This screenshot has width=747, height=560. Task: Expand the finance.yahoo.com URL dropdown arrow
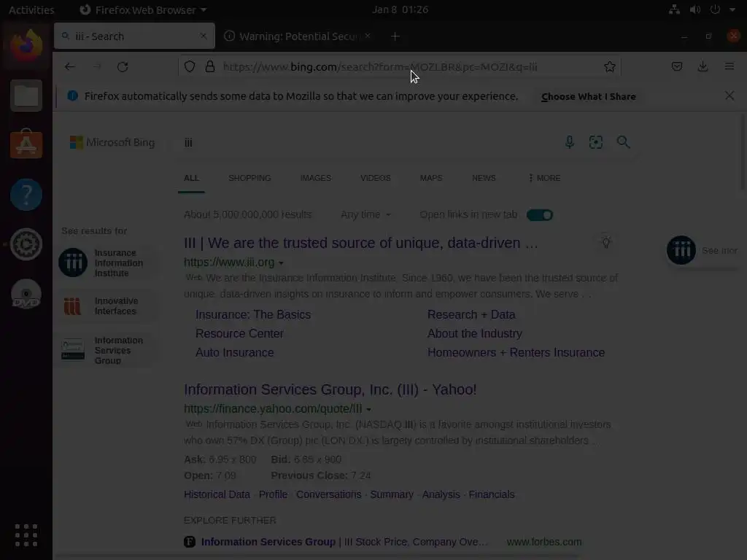pos(368,409)
